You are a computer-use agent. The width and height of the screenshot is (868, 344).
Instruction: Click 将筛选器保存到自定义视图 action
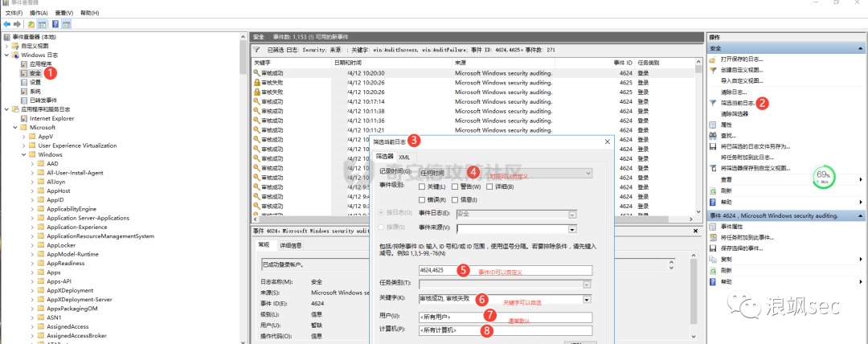(755, 169)
